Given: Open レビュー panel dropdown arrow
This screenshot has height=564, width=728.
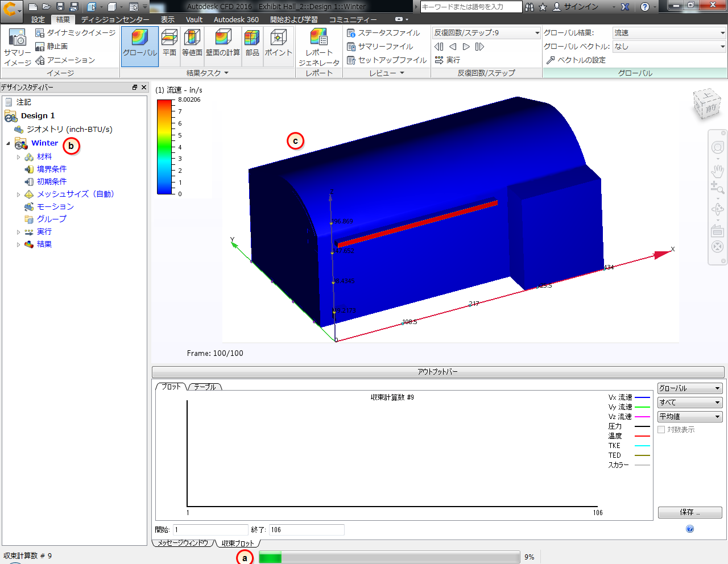Looking at the screenshot, I should [402, 73].
